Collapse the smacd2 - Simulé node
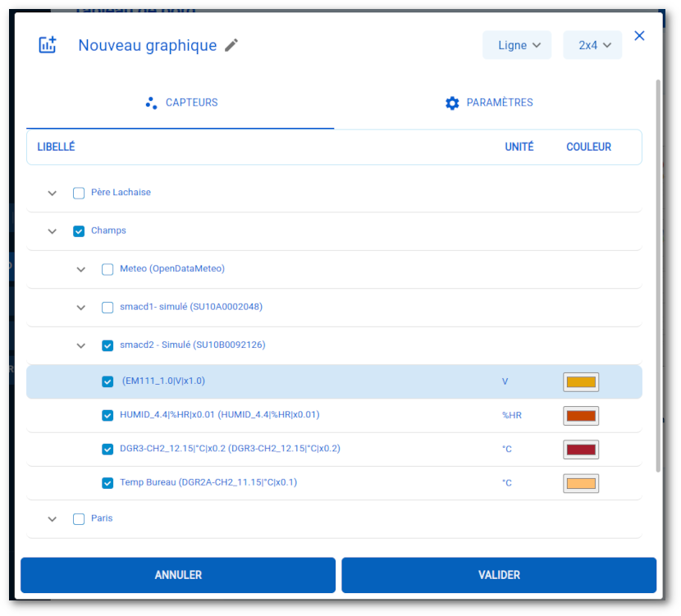 [x=81, y=345]
